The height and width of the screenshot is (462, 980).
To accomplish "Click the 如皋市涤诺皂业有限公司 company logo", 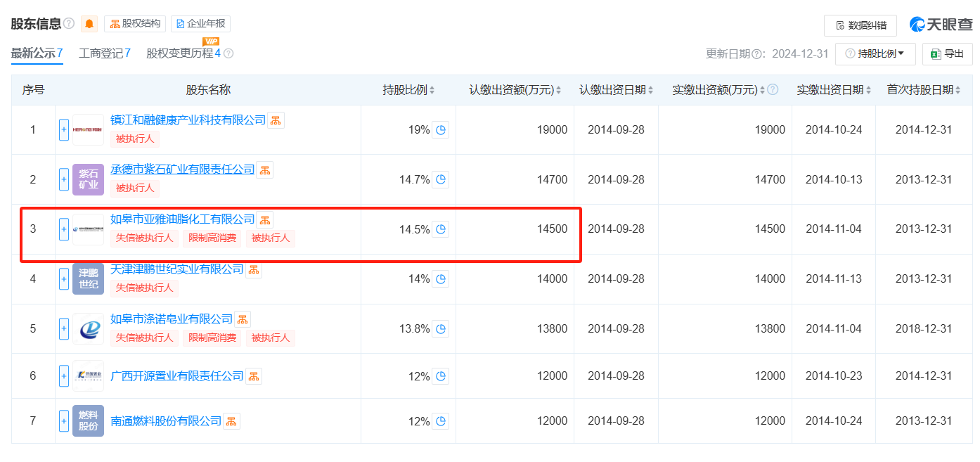I will click(x=88, y=328).
